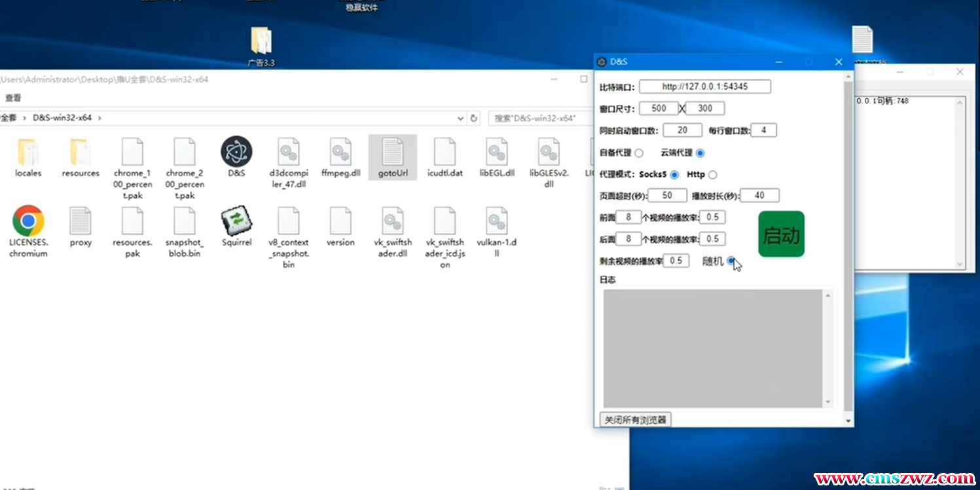Select the Socks5 proxy mode option
The image size is (980, 490).
(674, 175)
